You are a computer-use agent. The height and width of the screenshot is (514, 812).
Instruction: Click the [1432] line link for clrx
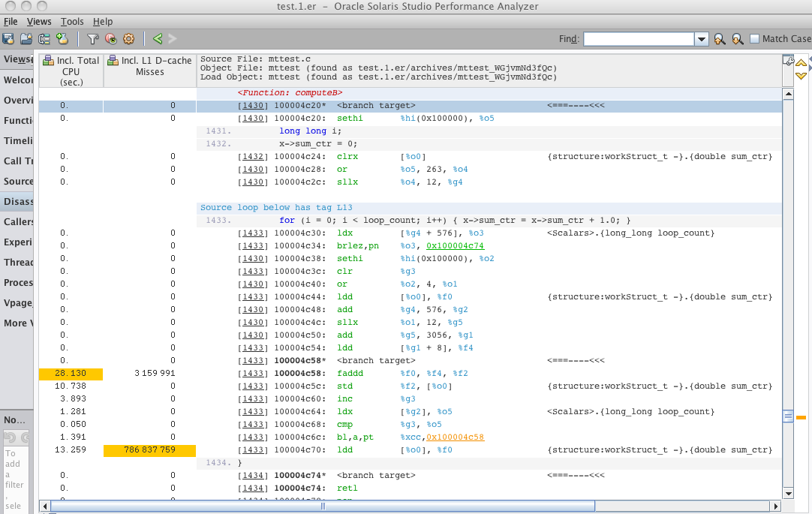click(x=253, y=156)
